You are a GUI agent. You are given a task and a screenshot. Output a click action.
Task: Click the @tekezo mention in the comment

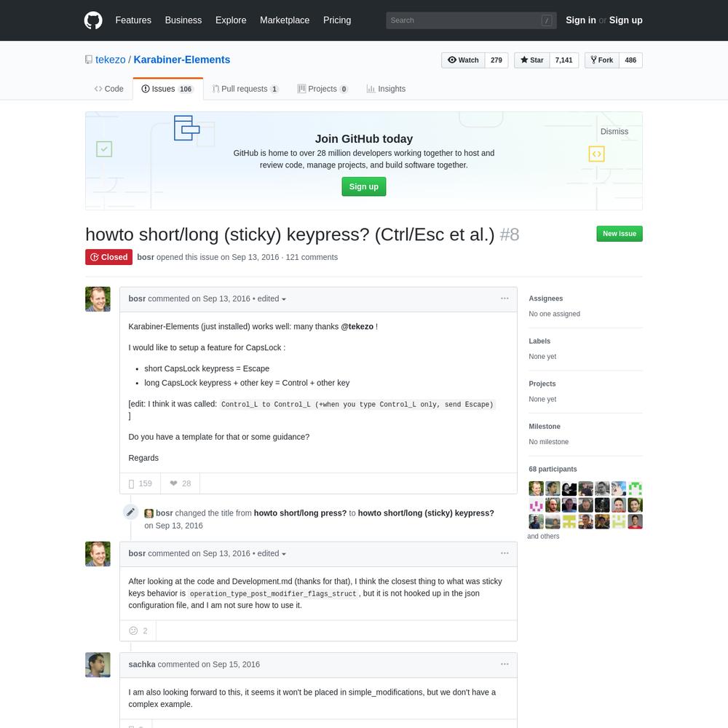coord(357,327)
